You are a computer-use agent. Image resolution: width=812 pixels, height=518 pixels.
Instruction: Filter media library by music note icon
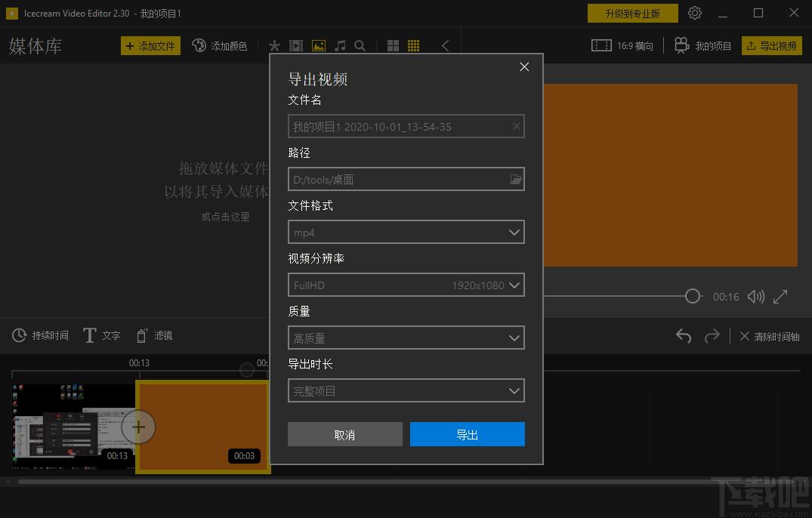click(340, 46)
